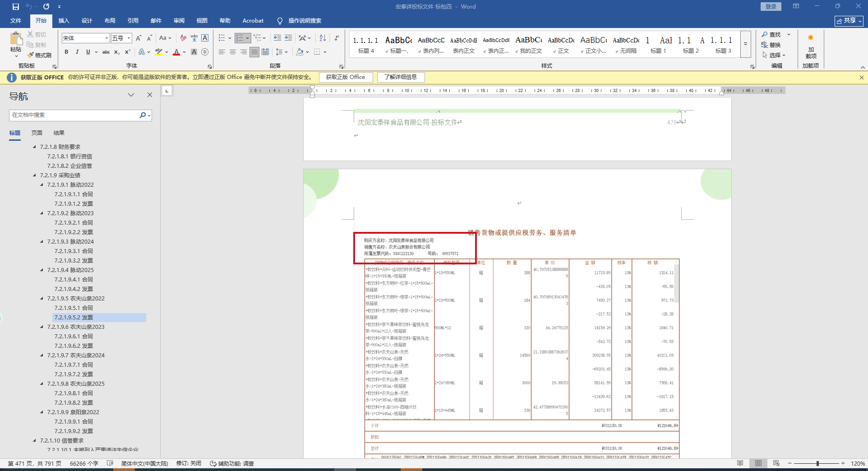Toggle strikethrough formatting
Image resolution: width=868 pixels, height=471 pixels.
click(106, 52)
